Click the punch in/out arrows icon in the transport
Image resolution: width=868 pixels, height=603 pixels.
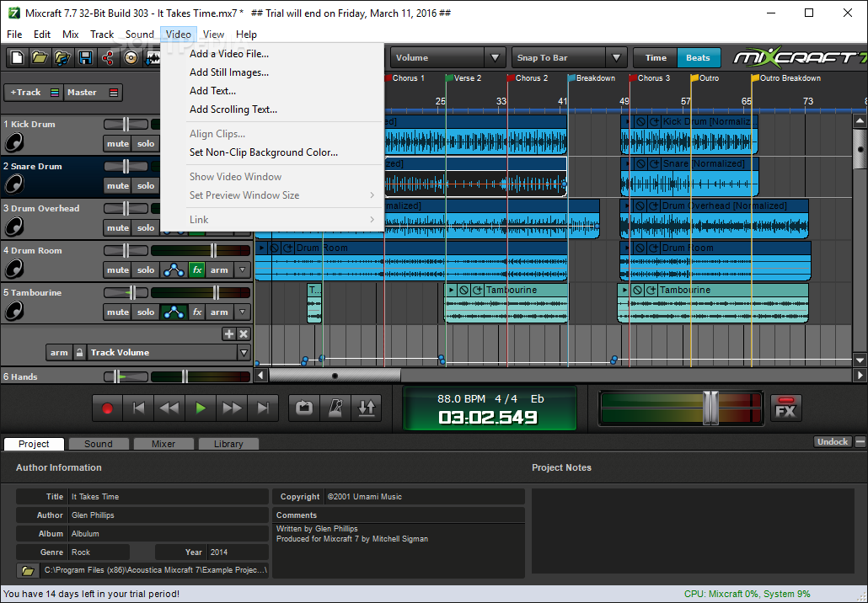pos(367,408)
